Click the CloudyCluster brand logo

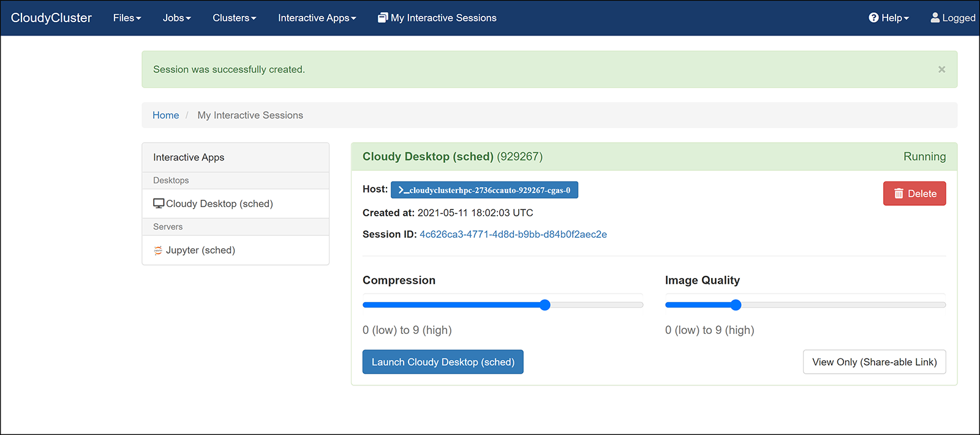click(51, 18)
